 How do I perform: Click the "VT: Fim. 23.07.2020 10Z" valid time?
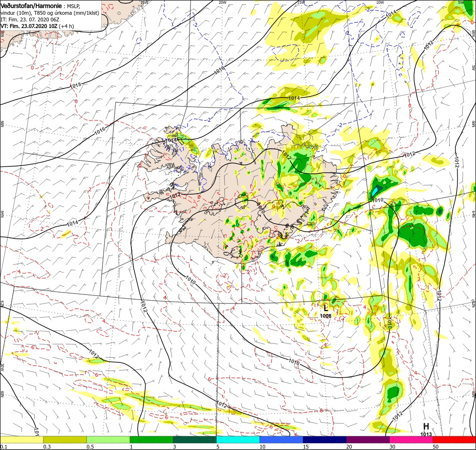(x=29, y=26)
